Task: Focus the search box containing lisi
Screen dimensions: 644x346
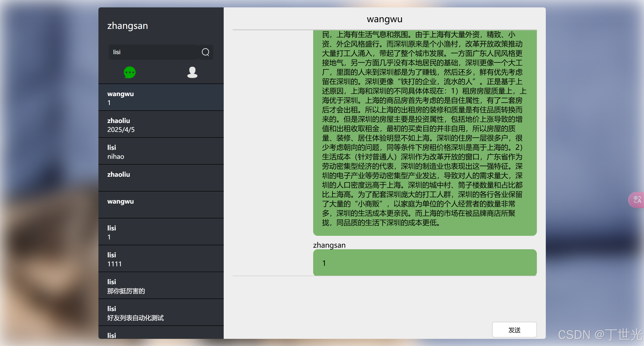Action: click(153, 52)
